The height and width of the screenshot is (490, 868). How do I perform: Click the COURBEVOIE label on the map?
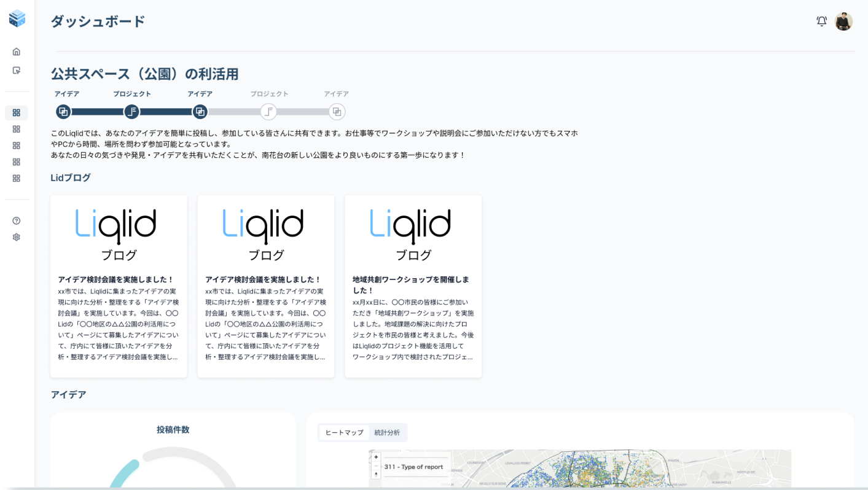tap(477, 462)
